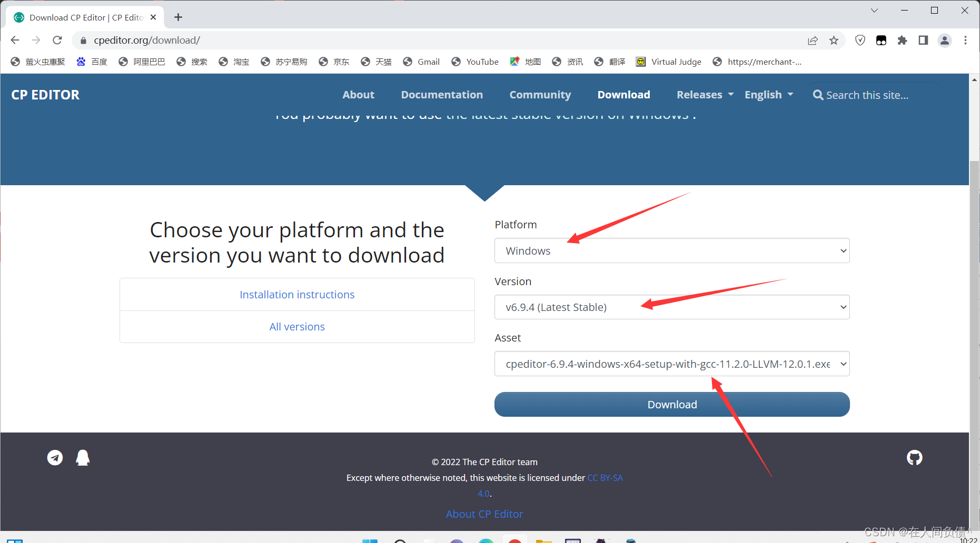Open the black square extension icon
Screen dimensions: 980x543
click(x=882, y=41)
